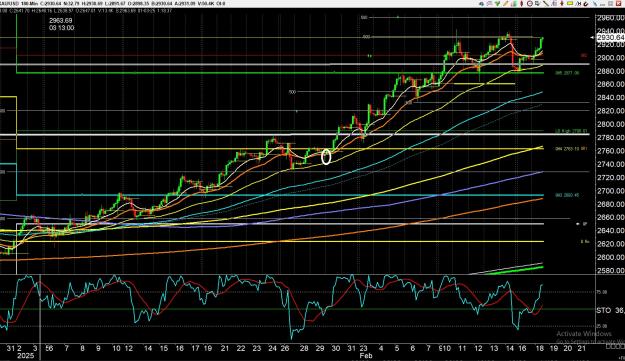The height and width of the screenshot is (361, 625).
Task: Click the 2700.00 price axis label
Action: (x=610, y=190)
